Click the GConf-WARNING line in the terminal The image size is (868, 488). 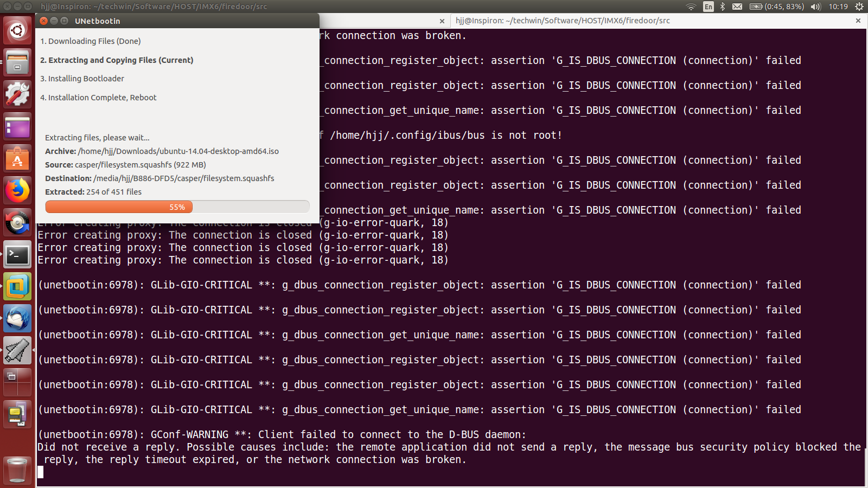pyautogui.click(x=282, y=434)
